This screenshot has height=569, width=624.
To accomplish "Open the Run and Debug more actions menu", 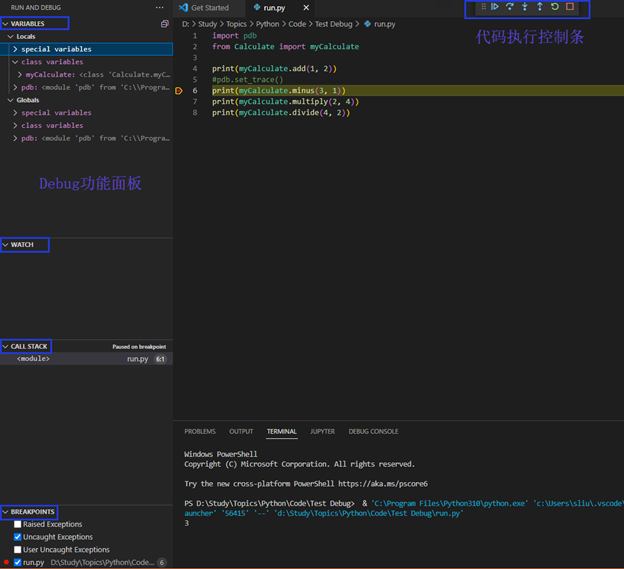I will (159, 7).
